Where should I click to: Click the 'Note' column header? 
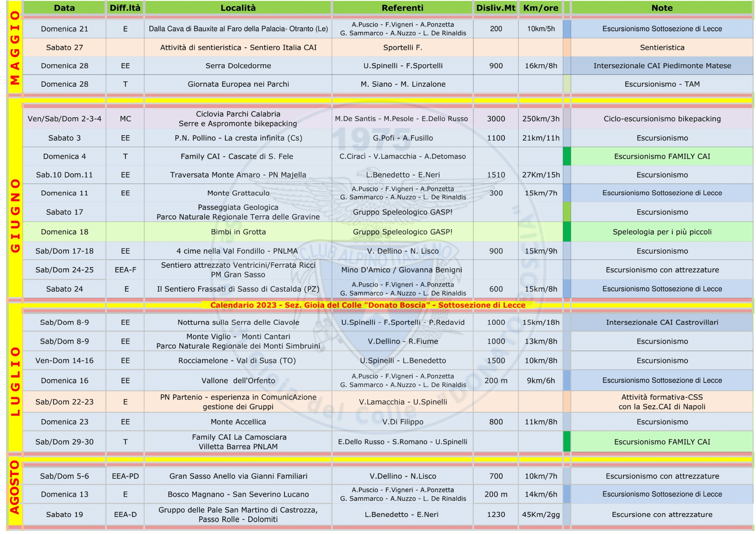coord(662,8)
